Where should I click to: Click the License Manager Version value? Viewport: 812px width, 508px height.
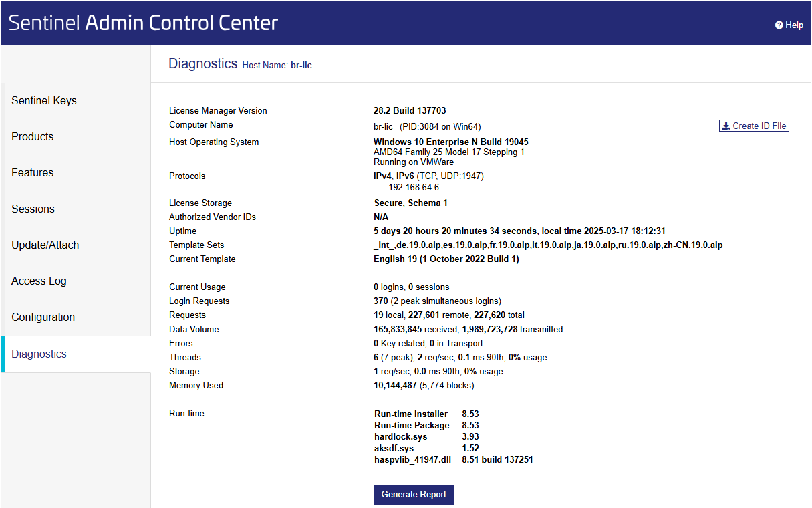(x=409, y=111)
